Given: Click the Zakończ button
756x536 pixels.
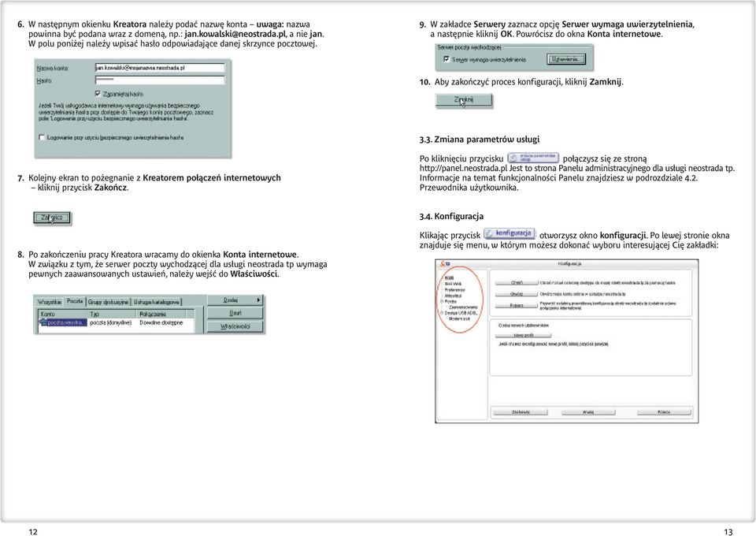Looking at the screenshot, I should coord(52,218).
